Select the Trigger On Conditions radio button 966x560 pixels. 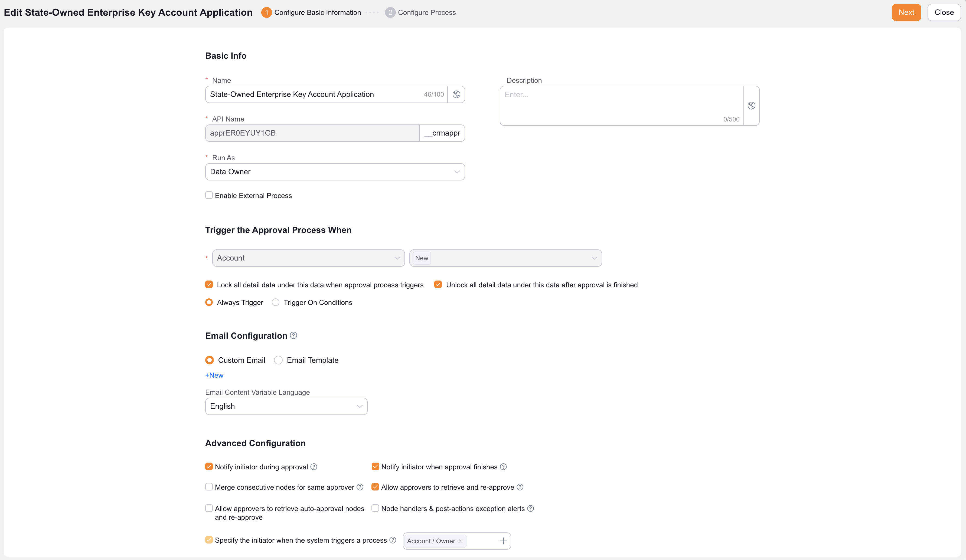(x=276, y=302)
